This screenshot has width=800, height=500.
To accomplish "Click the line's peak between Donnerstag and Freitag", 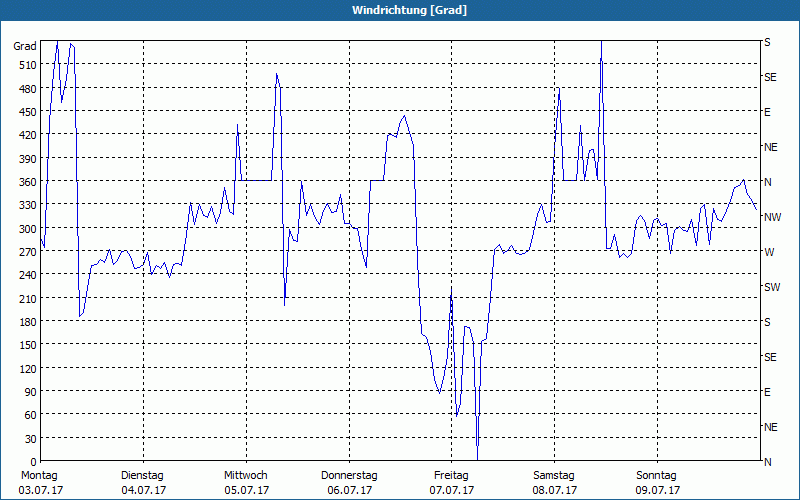I will [405, 116].
